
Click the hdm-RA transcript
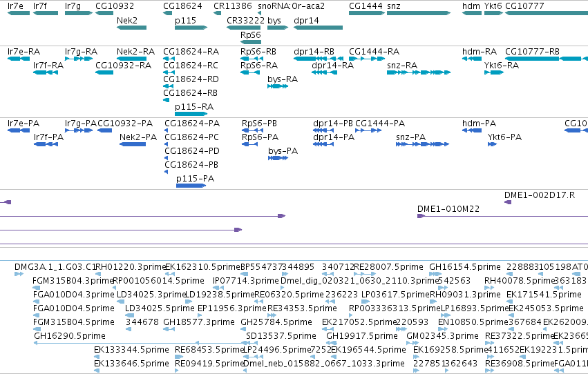tap(472, 59)
